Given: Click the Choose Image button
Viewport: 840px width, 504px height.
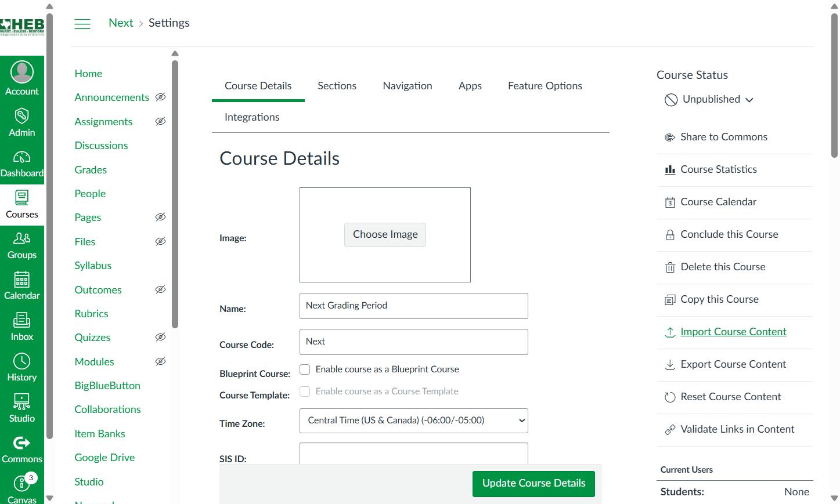Looking at the screenshot, I should click(385, 235).
